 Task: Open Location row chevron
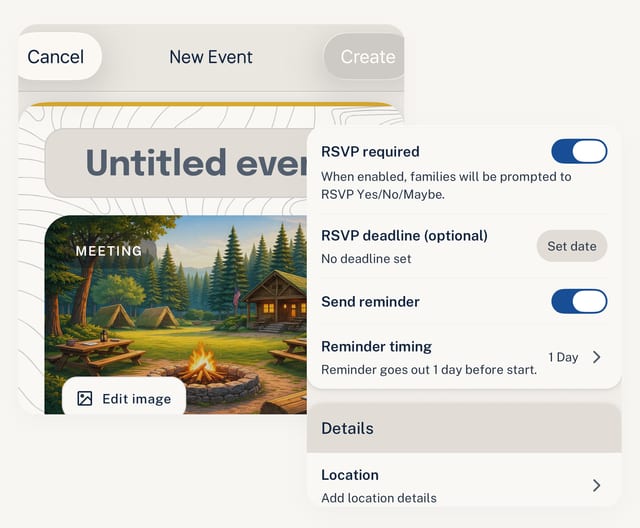click(x=597, y=485)
